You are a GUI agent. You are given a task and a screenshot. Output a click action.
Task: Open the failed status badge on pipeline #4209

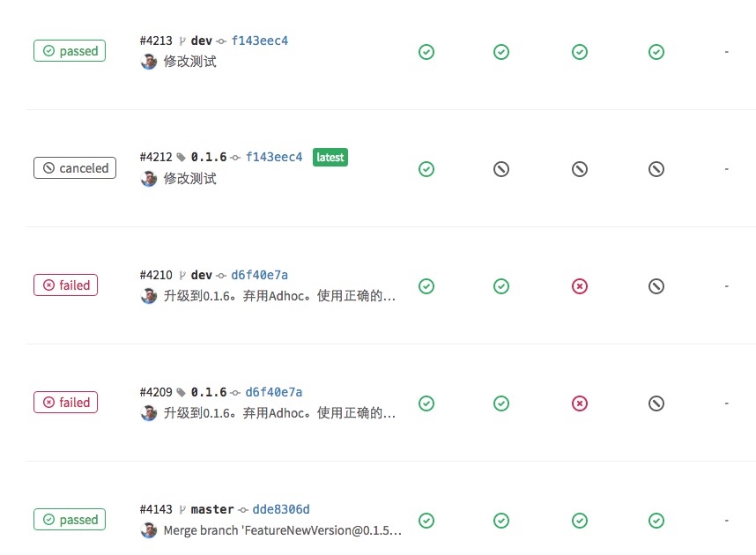point(65,402)
